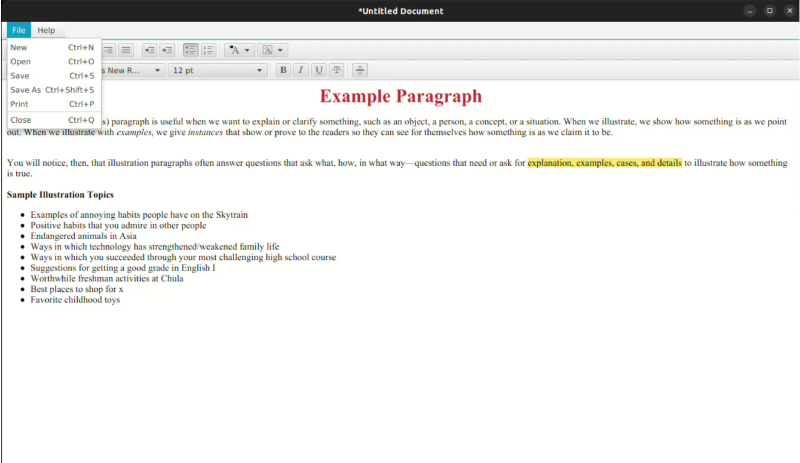This screenshot has width=800, height=463.
Task: Toggle underline text formatting
Action: pos(319,70)
